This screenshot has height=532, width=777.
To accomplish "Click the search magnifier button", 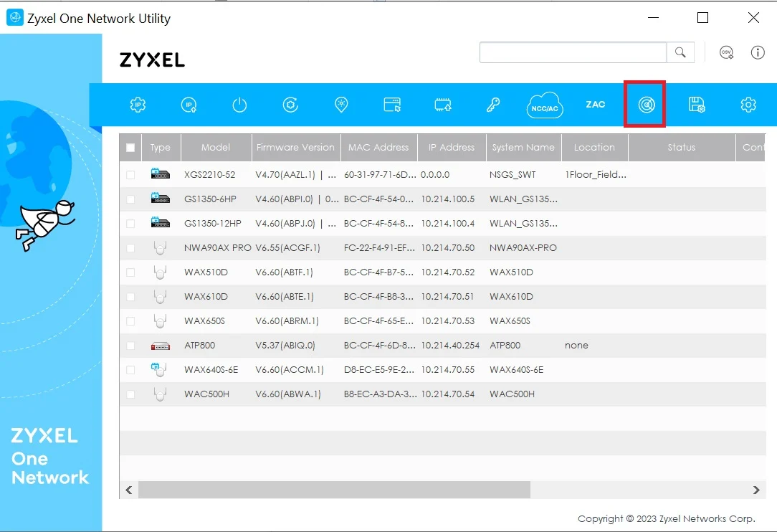I will (680, 52).
